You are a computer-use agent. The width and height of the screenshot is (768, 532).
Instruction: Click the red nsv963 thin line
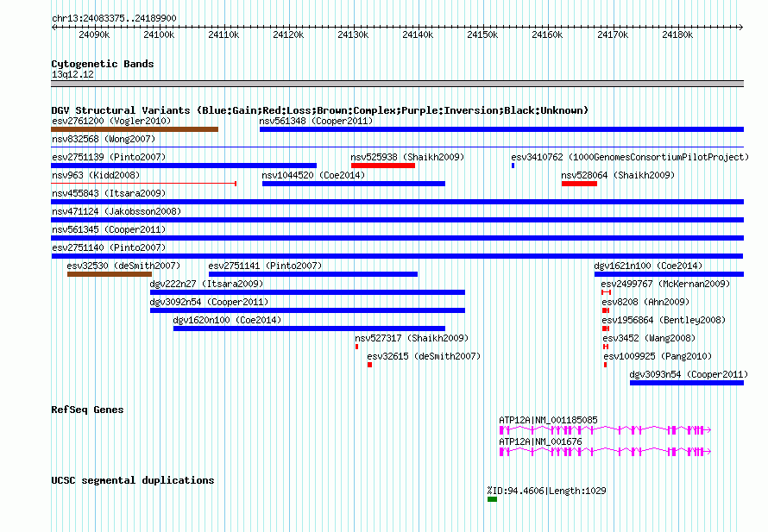tap(144, 184)
